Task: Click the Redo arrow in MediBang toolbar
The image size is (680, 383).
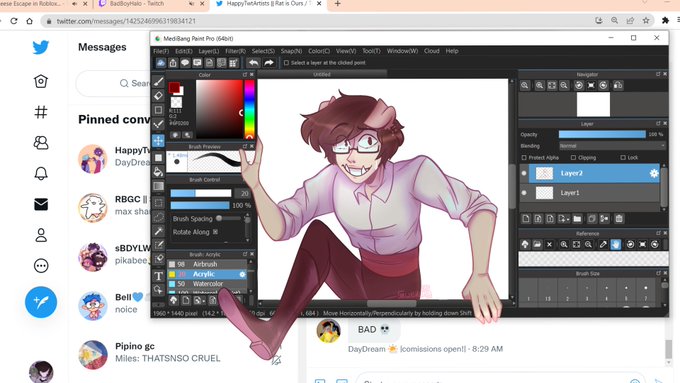Action: (x=269, y=63)
